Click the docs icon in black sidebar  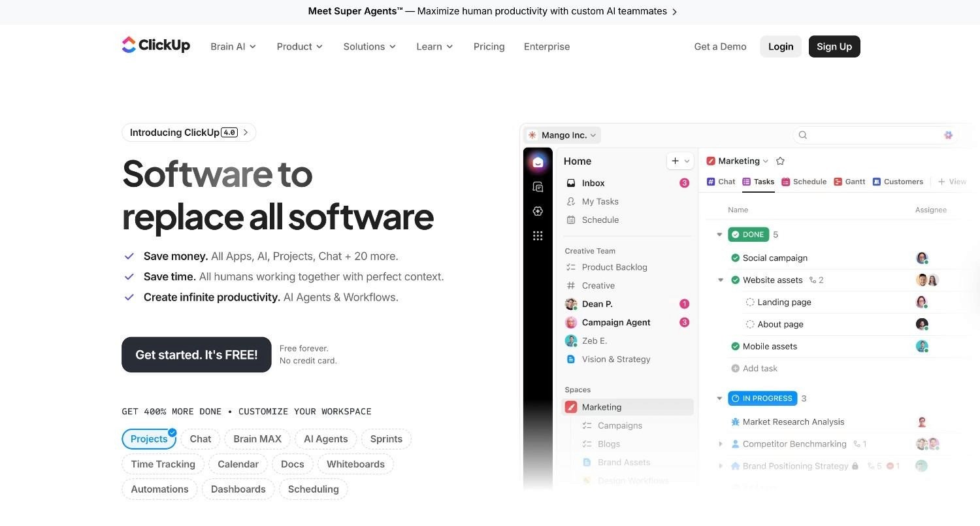538,188
